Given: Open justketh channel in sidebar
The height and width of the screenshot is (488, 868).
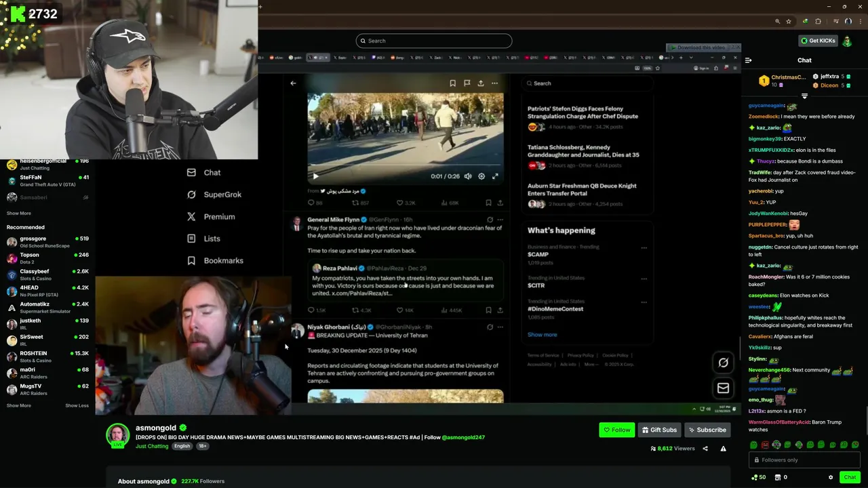Looking at the screenshot, I should (47, 324).
